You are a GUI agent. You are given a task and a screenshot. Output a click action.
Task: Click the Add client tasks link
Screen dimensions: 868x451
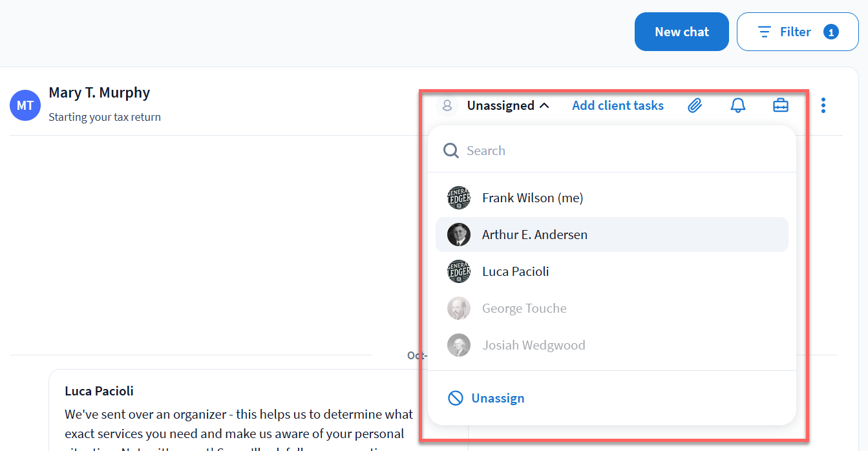[617, 105]
